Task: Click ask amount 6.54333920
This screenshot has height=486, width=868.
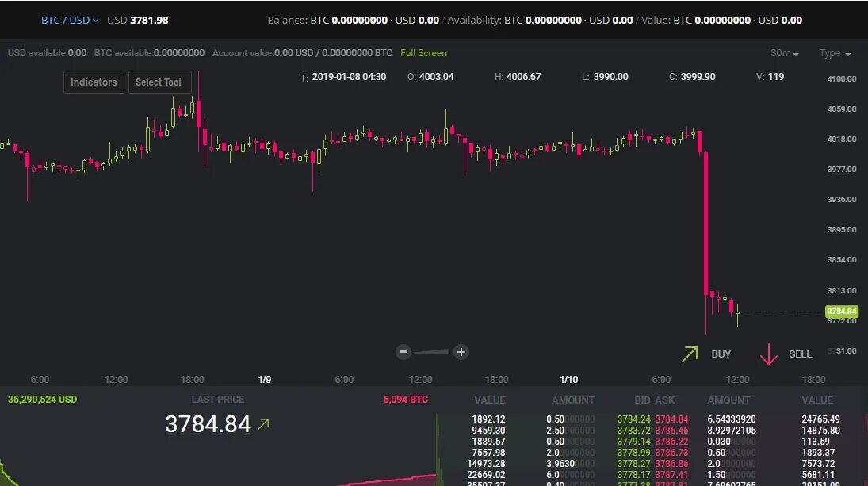Action: (732, 419)
